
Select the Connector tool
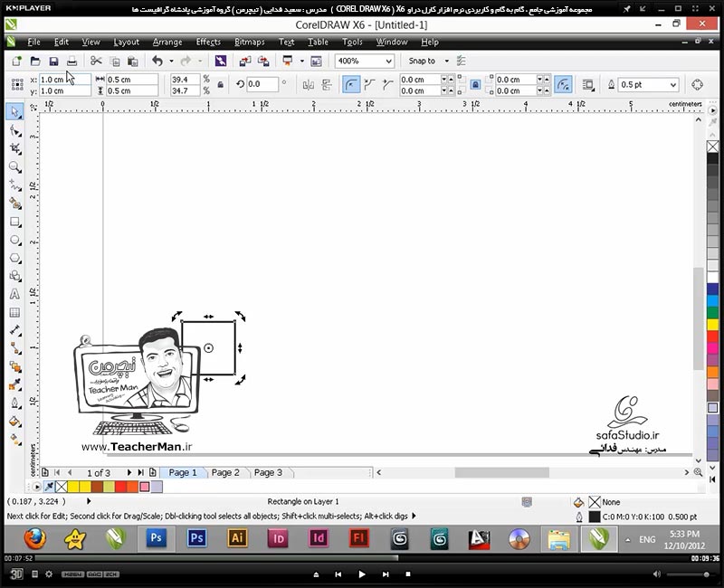pyautogui.click(x=14, y=348)
